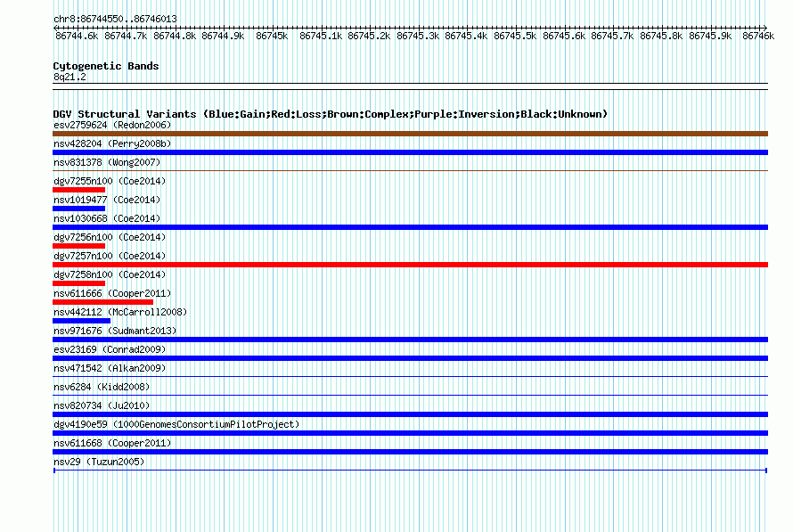Open nsv971676 (Sudmant2013) variant label
Screen dimensions: 793x532
[x=115, y=331]
